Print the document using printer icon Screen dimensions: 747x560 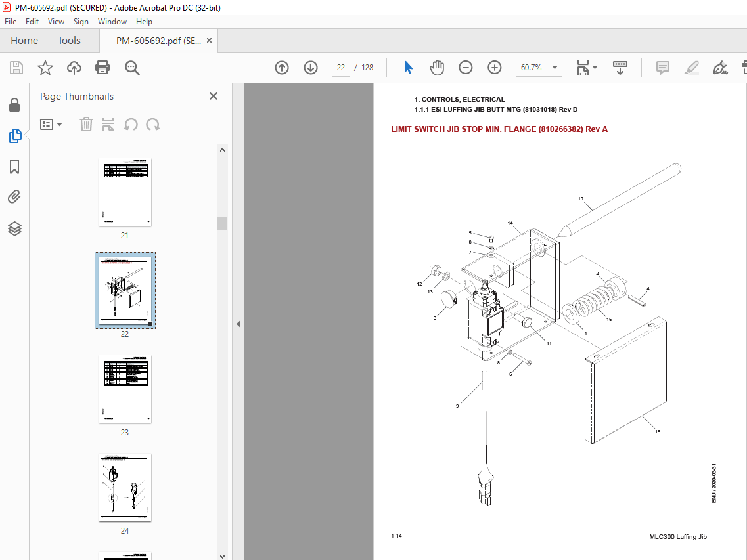(102, 68)
